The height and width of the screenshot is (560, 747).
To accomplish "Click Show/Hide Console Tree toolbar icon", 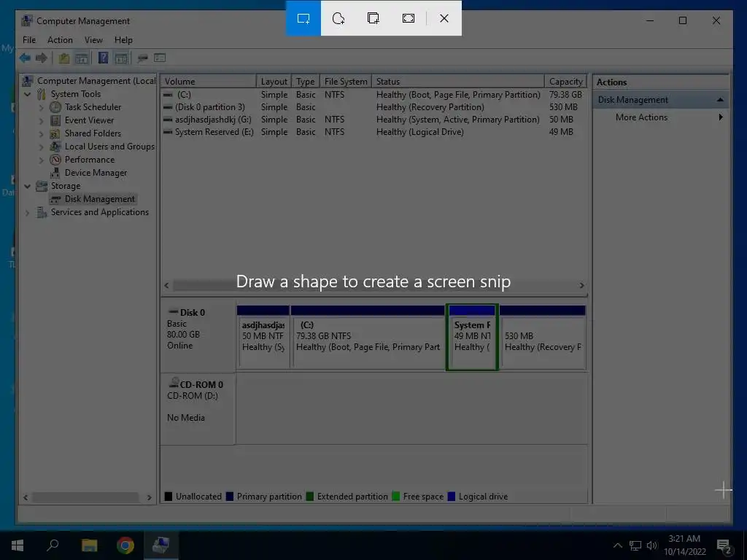I will pos(82,58).
